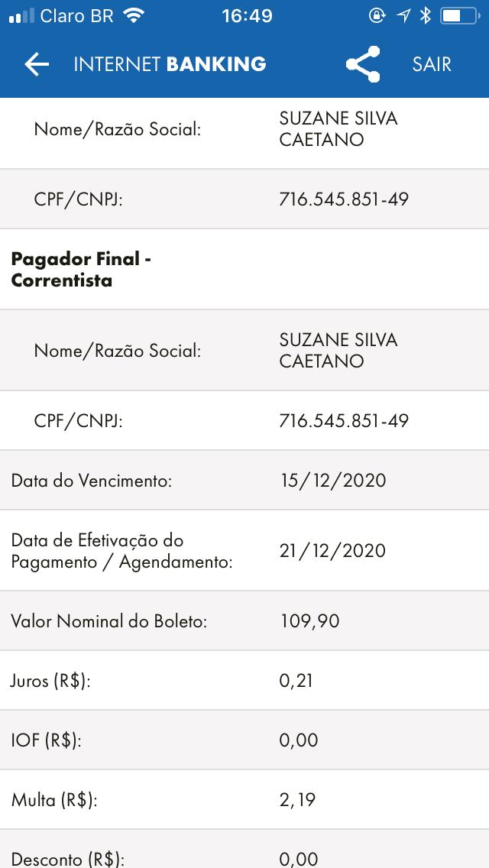Tap the due date 15/12/2020
This screenshot has height=868, width=489.
click(x=333, y=480)
